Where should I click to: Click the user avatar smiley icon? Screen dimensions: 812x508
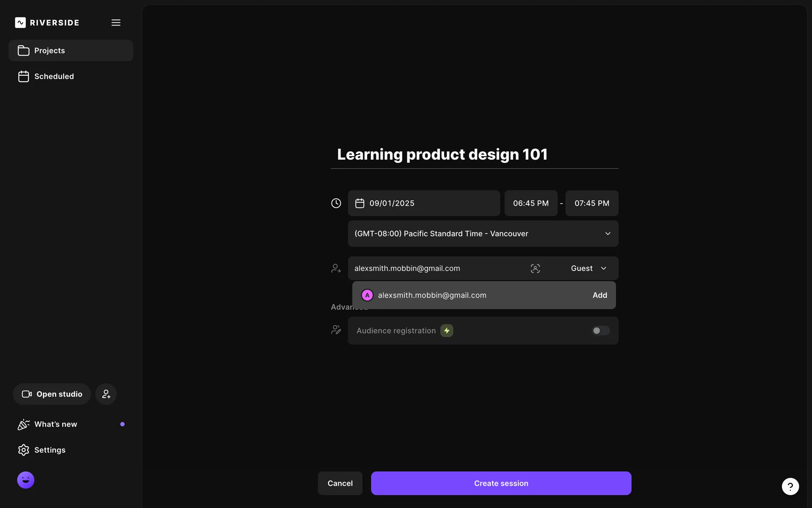(26, 480)
